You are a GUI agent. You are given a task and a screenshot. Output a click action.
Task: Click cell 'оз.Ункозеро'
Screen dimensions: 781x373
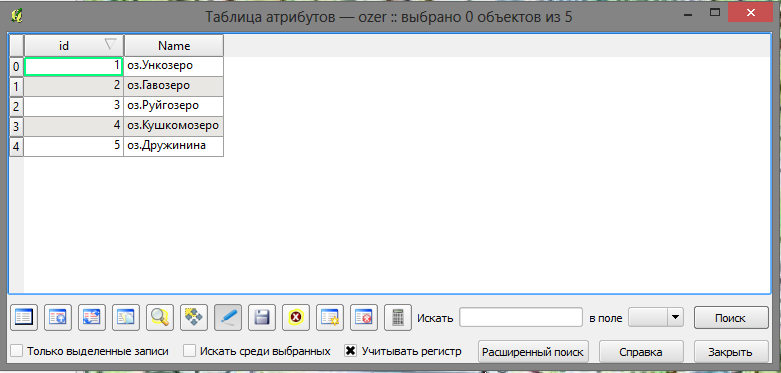click(173, 66)
